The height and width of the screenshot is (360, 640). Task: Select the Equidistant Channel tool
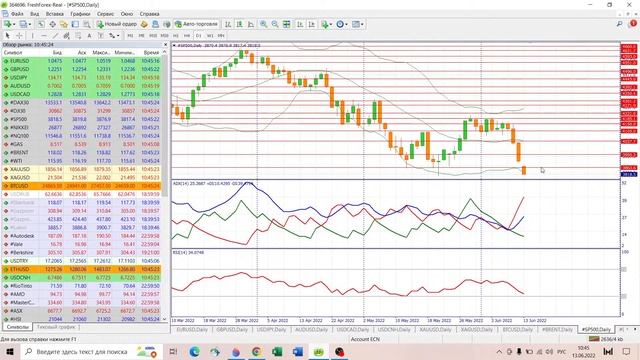66,36
